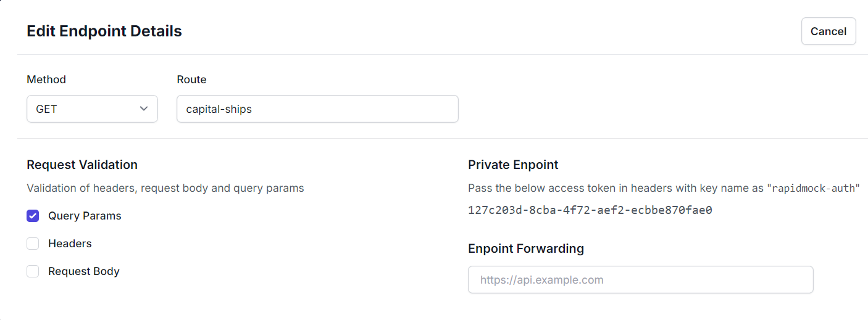Uncheck the Query Params checkbox
The height and width of the screenshot is (320, 868).
pos(33,216)
